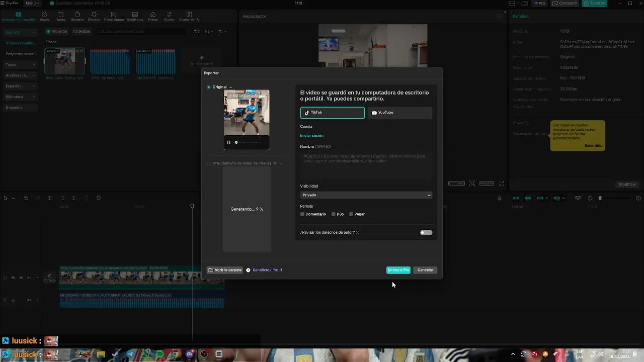Switch media grid view layout icon

click(x=196, y=32)
